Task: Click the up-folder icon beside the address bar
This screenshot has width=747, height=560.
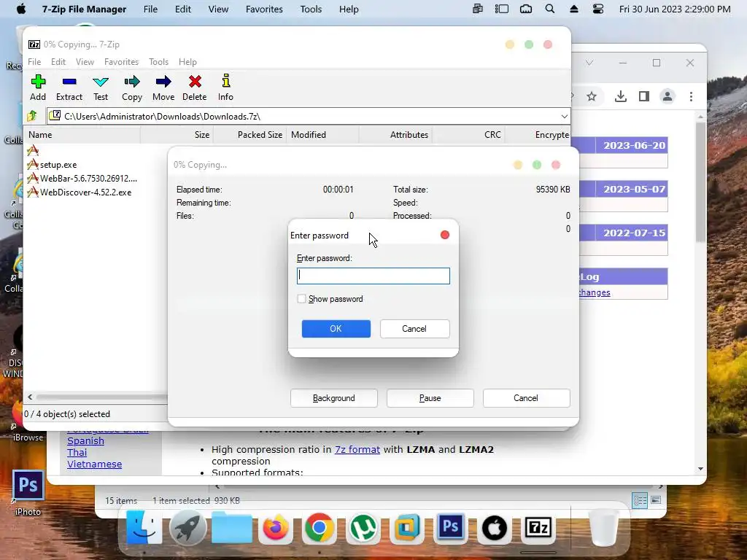Action: 32,116
